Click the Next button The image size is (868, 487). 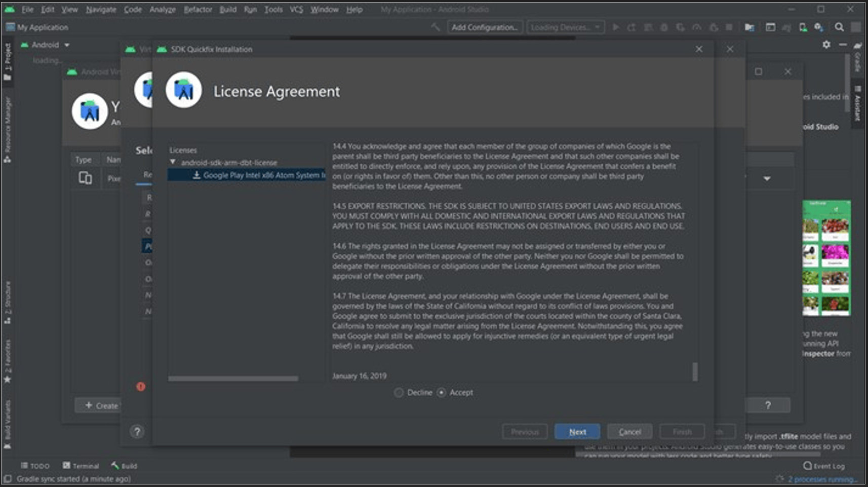pos(577,432)
